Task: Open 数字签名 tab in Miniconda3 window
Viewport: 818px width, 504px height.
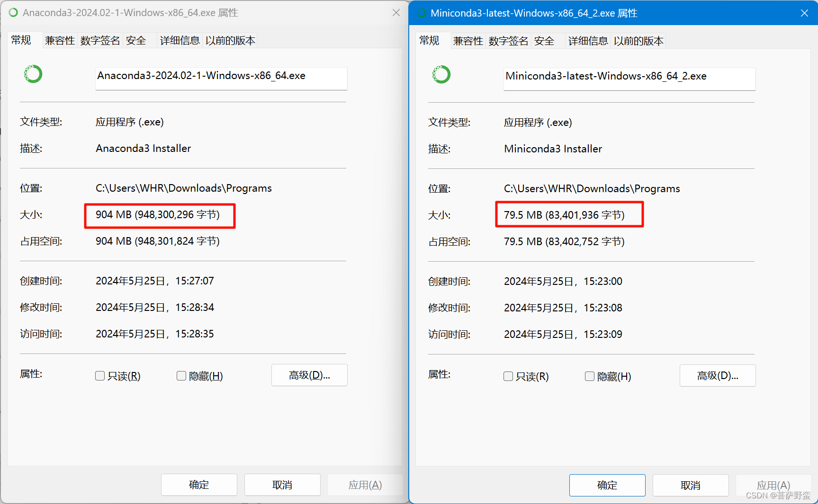Action: [x=508, y=41]
